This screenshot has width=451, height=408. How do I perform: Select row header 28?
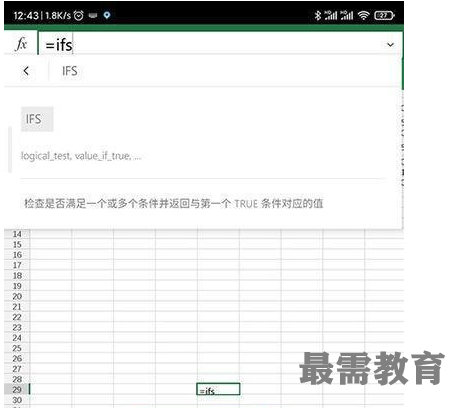pos(17,379)
